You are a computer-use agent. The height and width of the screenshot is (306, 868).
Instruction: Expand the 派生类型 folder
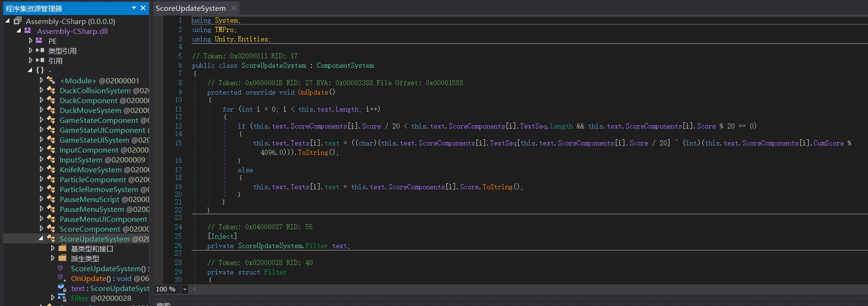(53, 258)
